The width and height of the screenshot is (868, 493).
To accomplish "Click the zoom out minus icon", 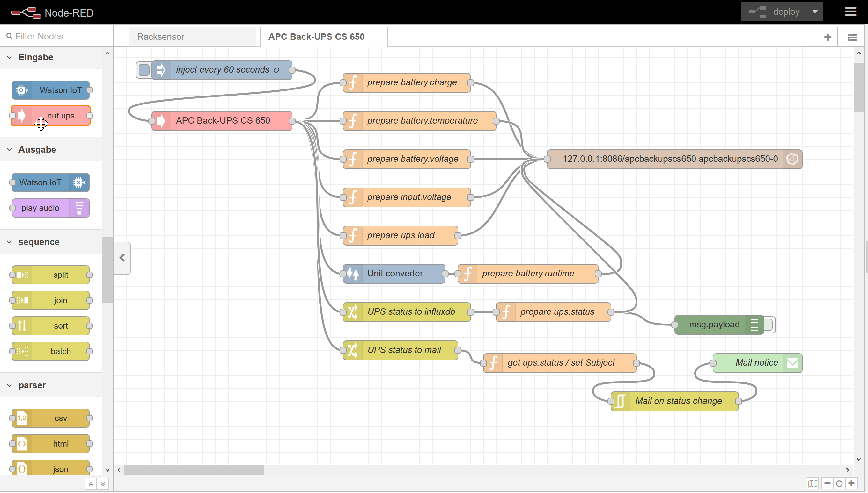I will (827, 483).
